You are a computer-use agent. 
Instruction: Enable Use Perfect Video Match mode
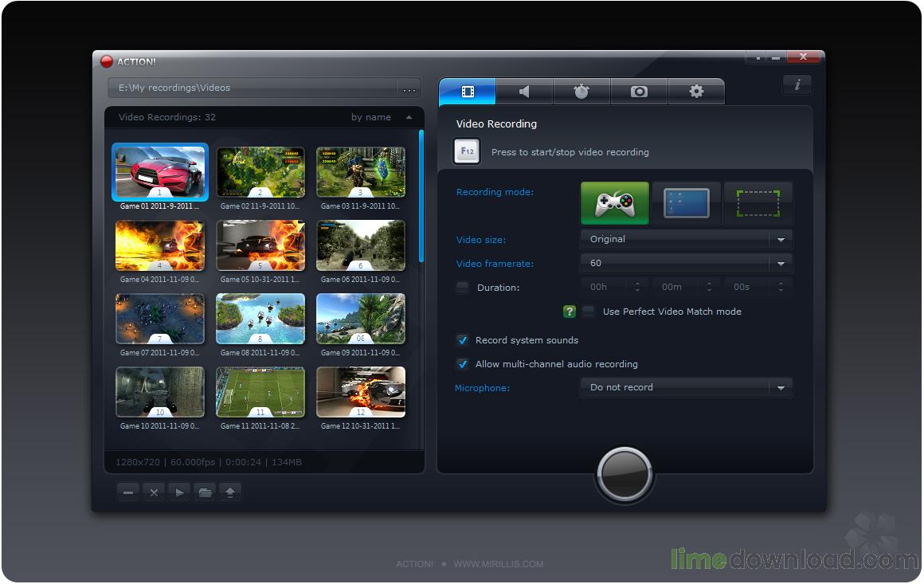(588, 312)
